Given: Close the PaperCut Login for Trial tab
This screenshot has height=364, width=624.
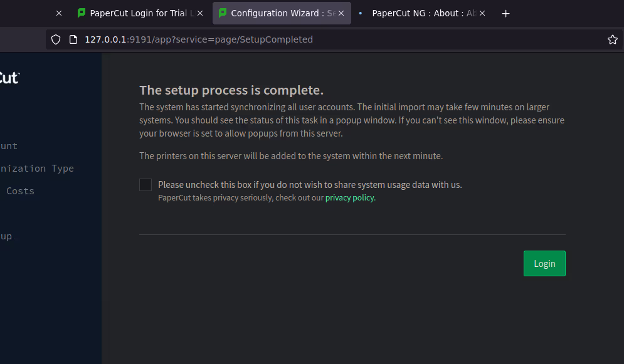Looking at the screenshot, I should (x=200, y=14).
